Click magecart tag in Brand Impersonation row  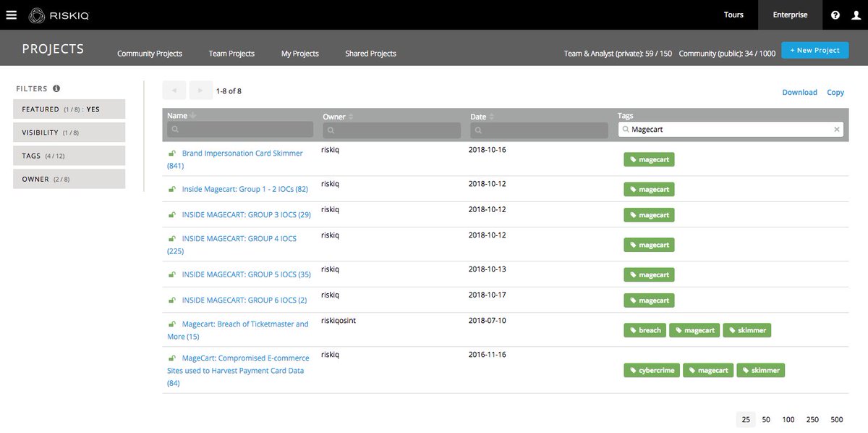(649, 159)
